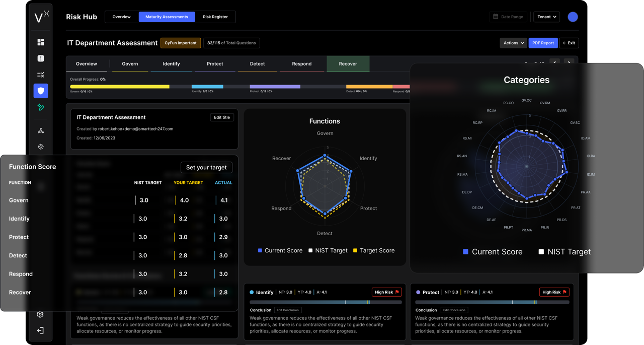Click purple Protect segment of overall progress

click(275, 87)
